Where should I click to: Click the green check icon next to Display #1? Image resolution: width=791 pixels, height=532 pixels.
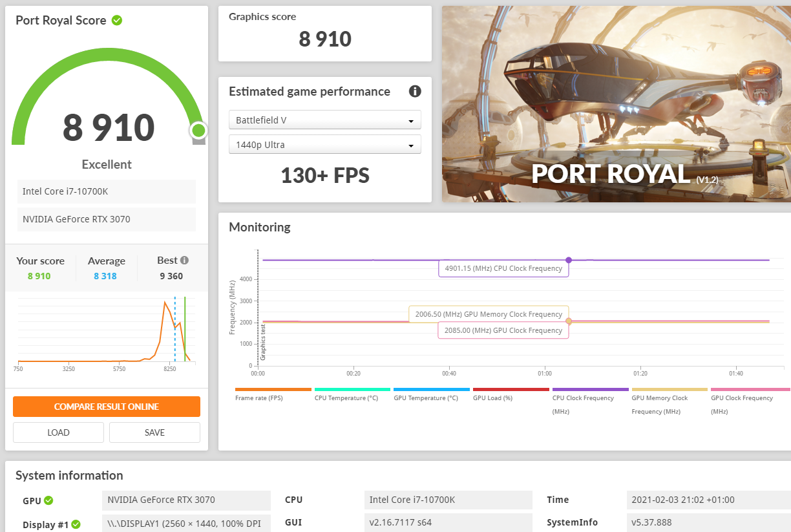tap(76, 524)
